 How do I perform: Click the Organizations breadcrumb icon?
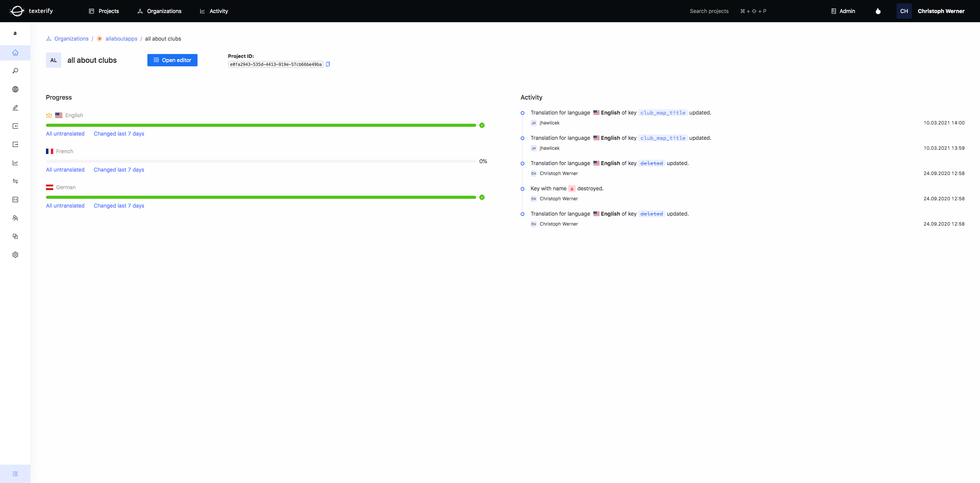[x=49, y=39]
